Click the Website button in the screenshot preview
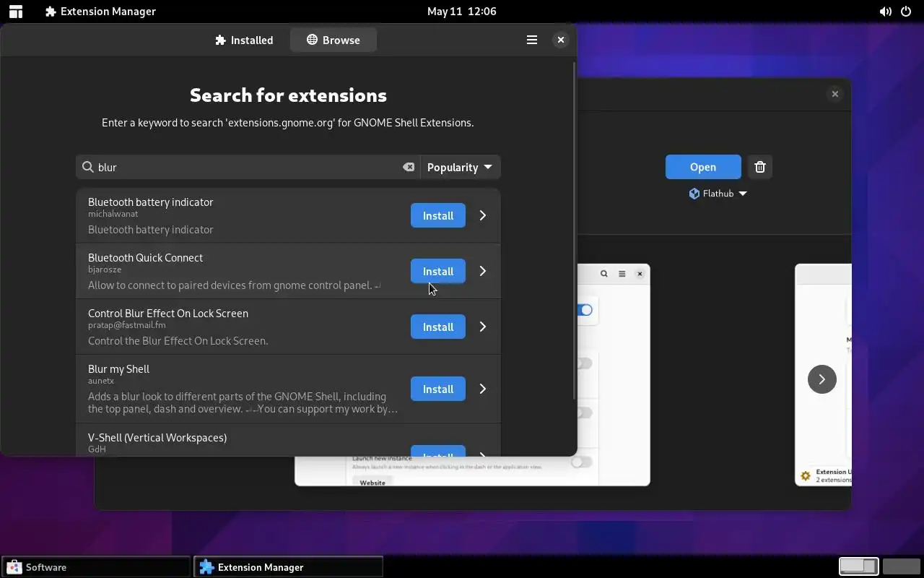This screenshot has height=578, width=924. pos(372,483)
